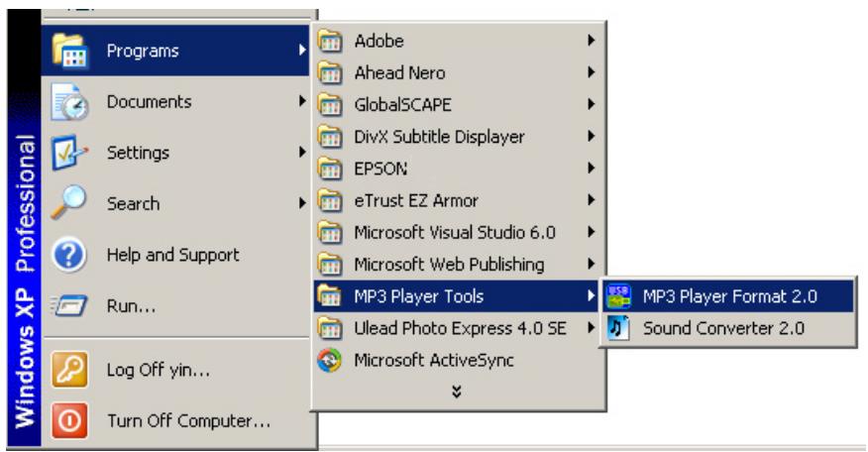Image resolution: width=868 pixels, height=452 pixels.
Task: Click the EPSON folder icon
Action: (330, 169)
